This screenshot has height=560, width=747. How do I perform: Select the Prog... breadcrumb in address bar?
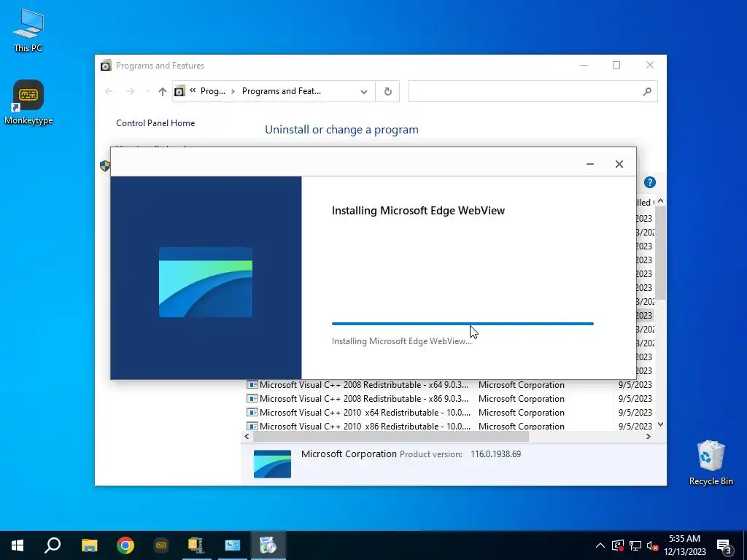coord(212,91)
